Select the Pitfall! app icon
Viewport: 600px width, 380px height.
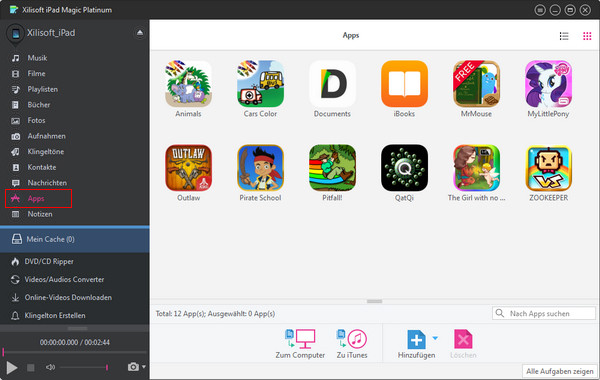click(332, 168)
